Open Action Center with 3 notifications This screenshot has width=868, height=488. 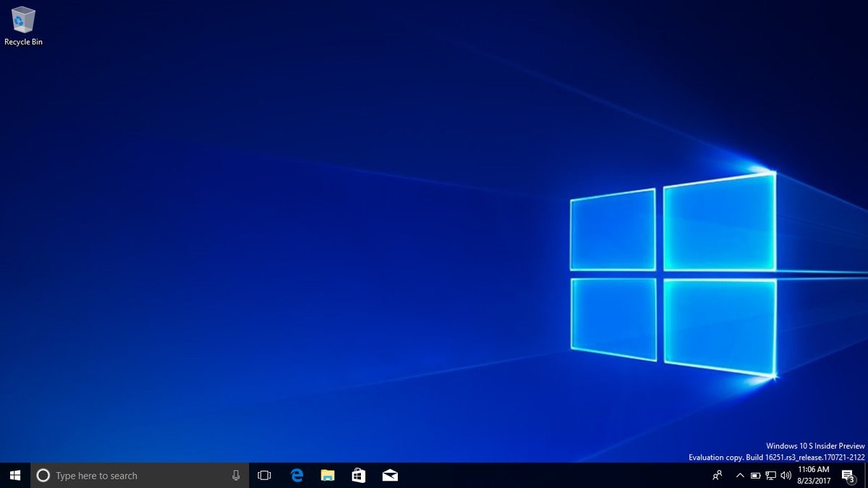pyautogui.click(x=848, y=475)
